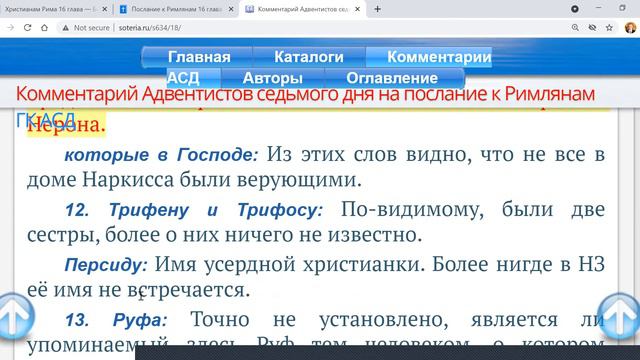The height and width of the screenshot is (360, 640).
Task: Open the Not secure site warning icon
Action: tap(66, 28)
